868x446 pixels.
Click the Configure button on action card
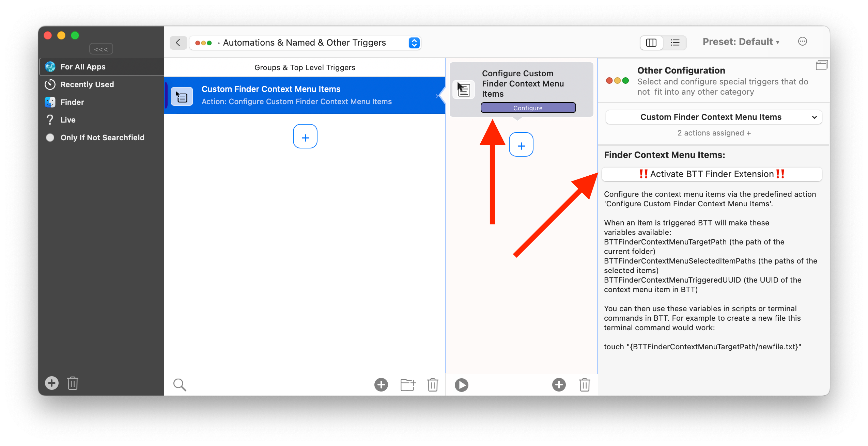point(528,108)
